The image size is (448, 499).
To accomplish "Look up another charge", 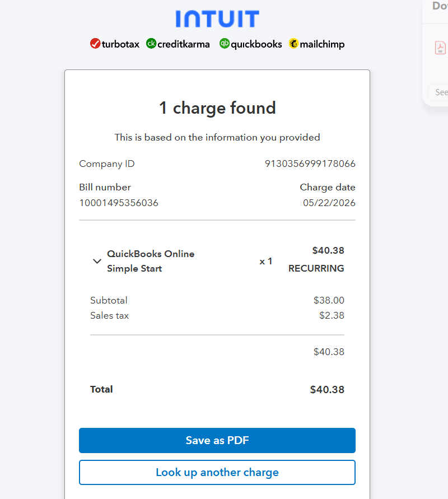I will coord(217,472).
